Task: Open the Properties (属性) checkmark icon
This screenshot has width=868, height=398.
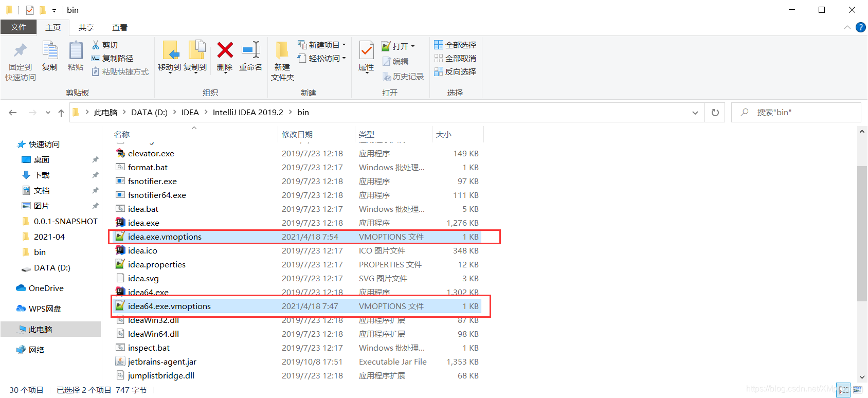Action: [x=366, y=50]
